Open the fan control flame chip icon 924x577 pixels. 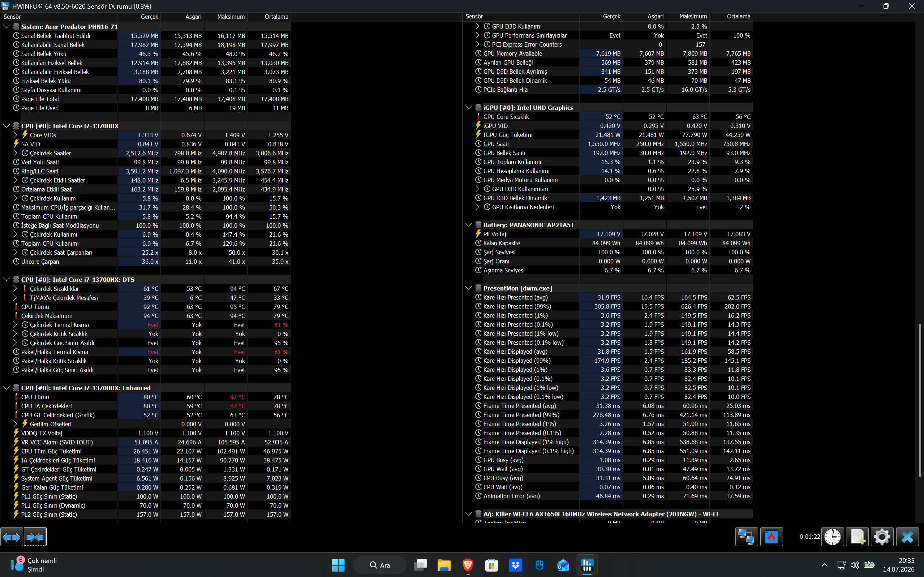tap(772, 537)
